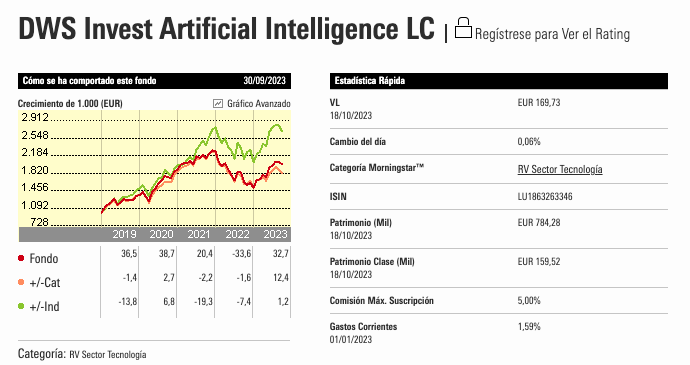Select the 2020 year on chart axis

161,234
